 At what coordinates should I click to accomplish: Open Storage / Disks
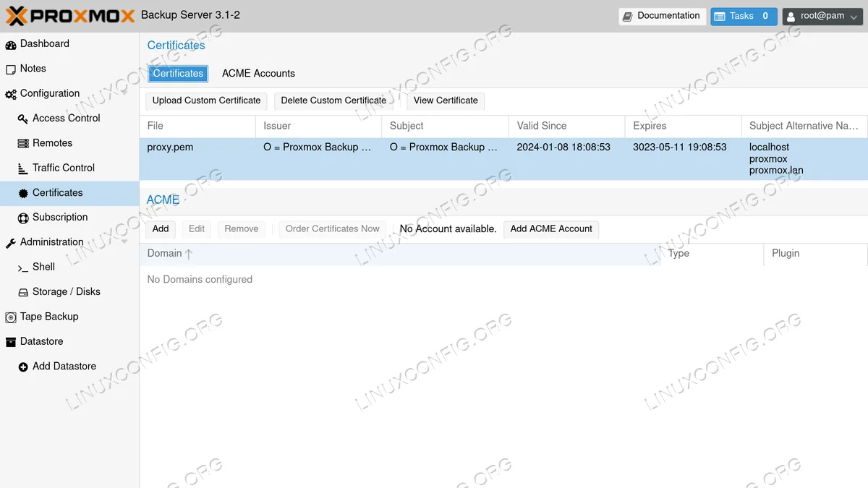[x=67, y=291]
